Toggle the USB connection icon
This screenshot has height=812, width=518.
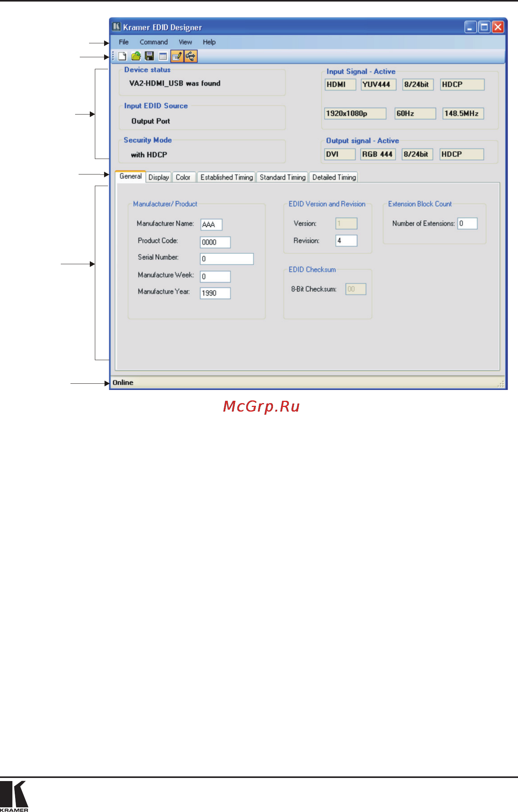[190, 56]
